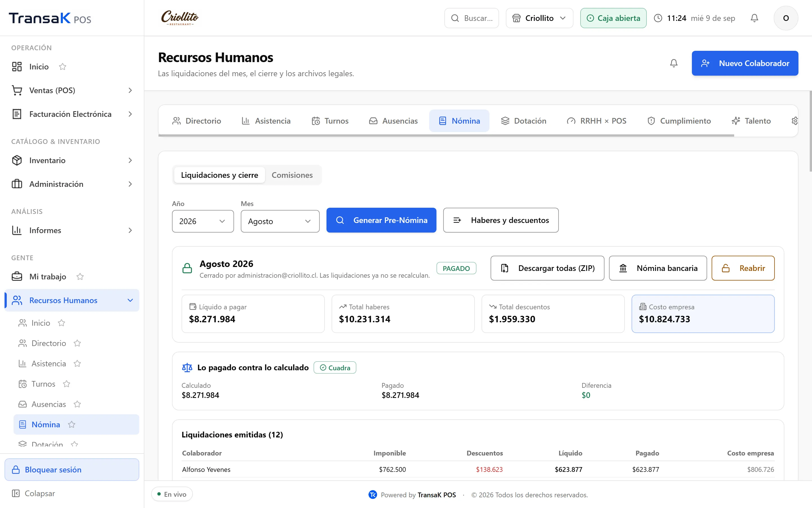The width and height of the screenshot is (812, 508).
Task: Click Descargar todas (ZIP)
Action: click(547, 268)
